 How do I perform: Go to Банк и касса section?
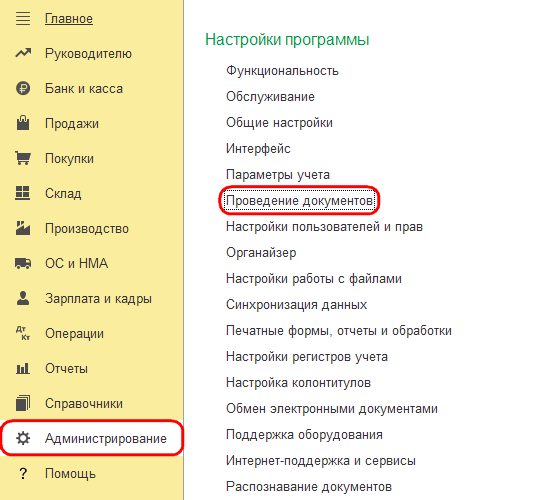click(x=84, y=89)
